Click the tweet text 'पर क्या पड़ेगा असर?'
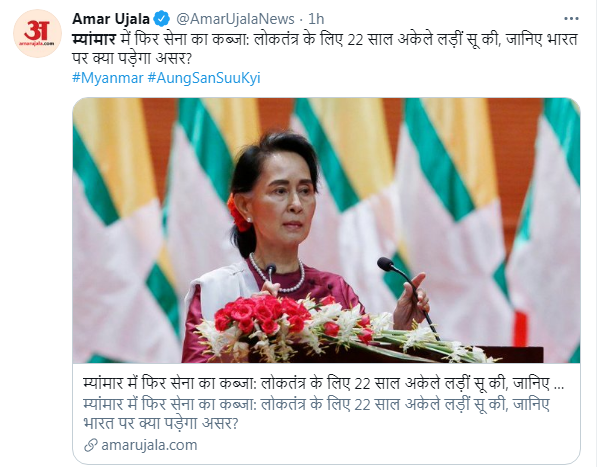The image size is (598, 467). pyautogui.click(x=131, y=58)
